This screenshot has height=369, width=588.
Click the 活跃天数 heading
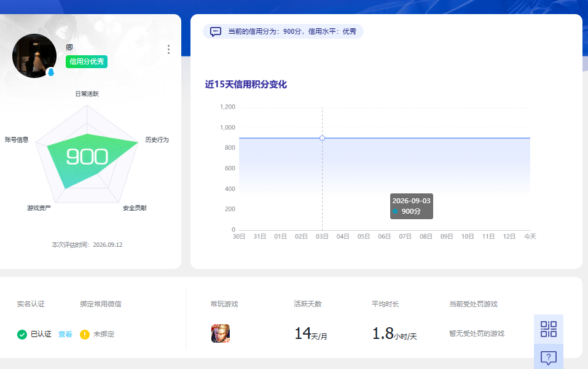pyautogui.click(x=307, y=304)
